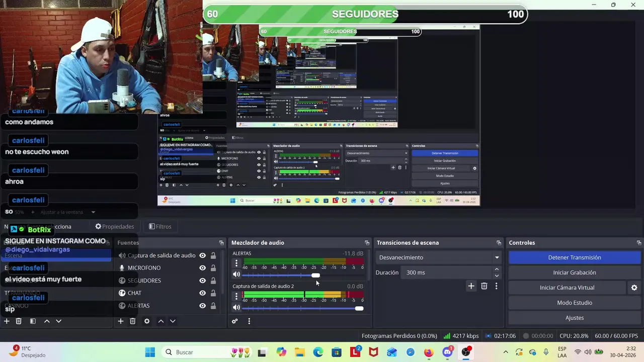The height and width of the screenshot is (362, 644).
Task: Hide the ALERTAS source
Action: click(x=202, y=306)
